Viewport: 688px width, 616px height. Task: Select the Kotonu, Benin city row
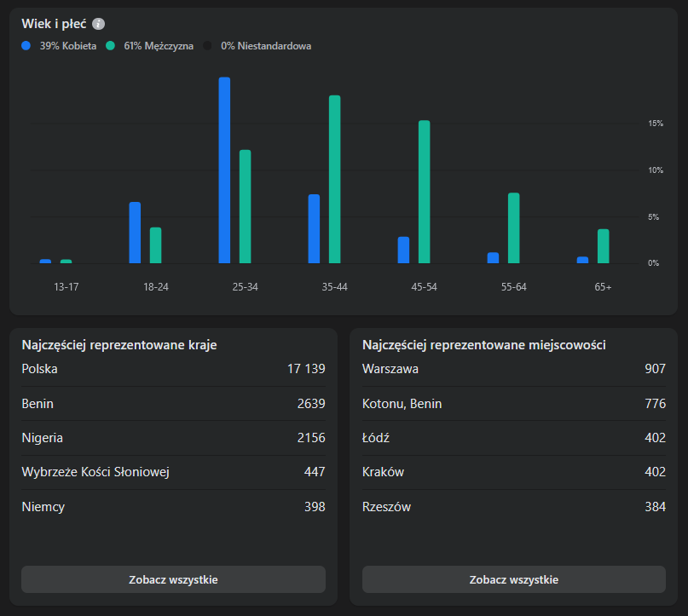point(513,404)
